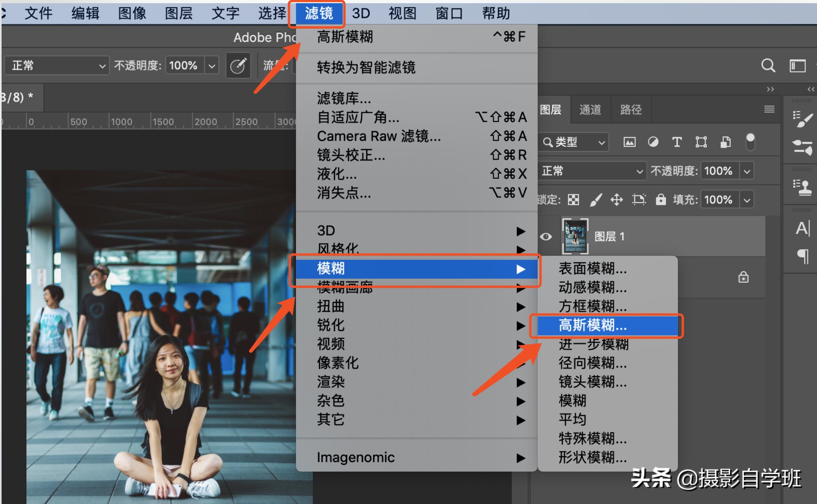Viewport: 817px width, 504px height.
Task: Click the Layers panel menu button
Action: pos(769,109)
